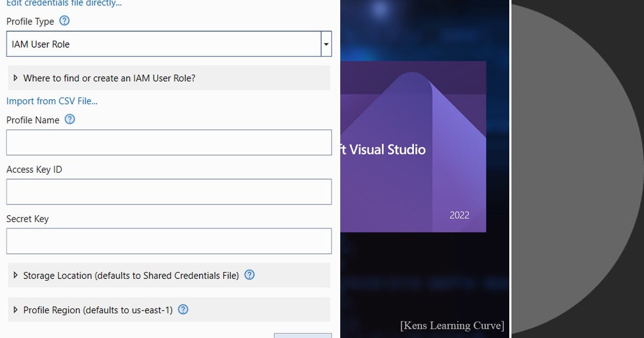
Task: Click the Profile Region help icon
Action: coord(182,310)
